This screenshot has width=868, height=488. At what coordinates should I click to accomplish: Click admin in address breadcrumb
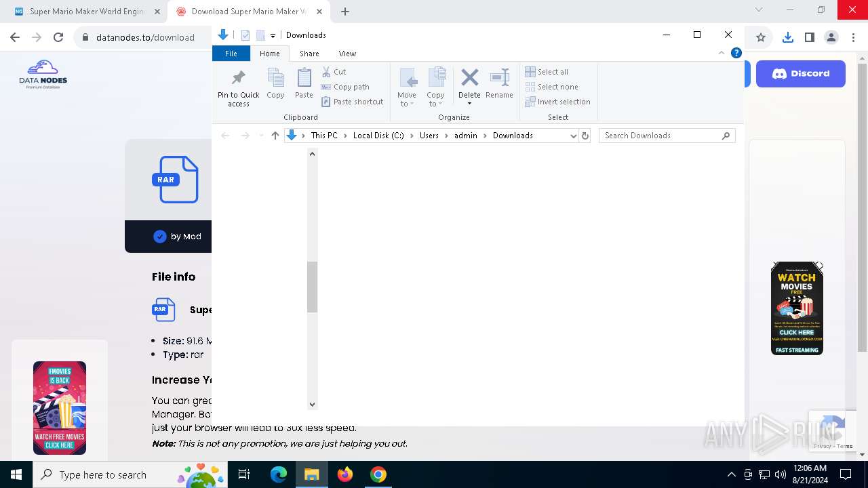click(x=466, y=136)
